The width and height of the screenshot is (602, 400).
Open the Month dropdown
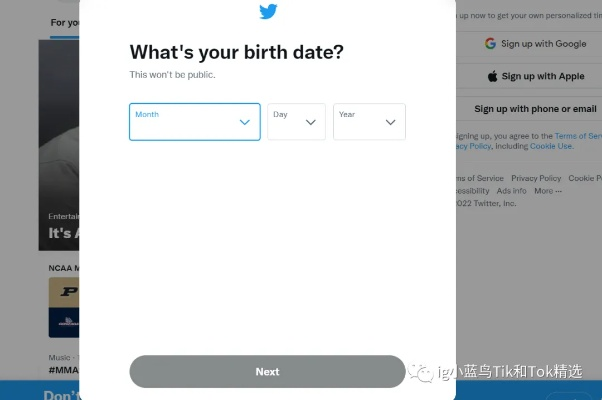pos(194,122)
